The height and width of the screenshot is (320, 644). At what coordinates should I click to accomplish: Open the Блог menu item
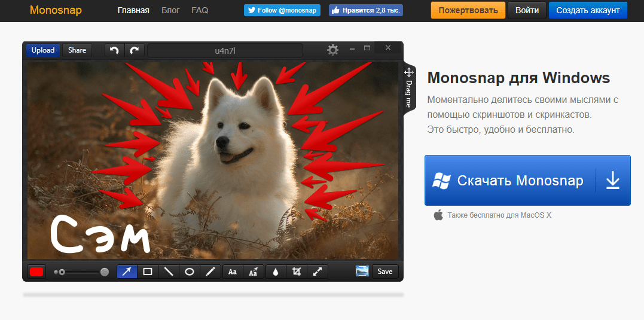click(170, 10)
